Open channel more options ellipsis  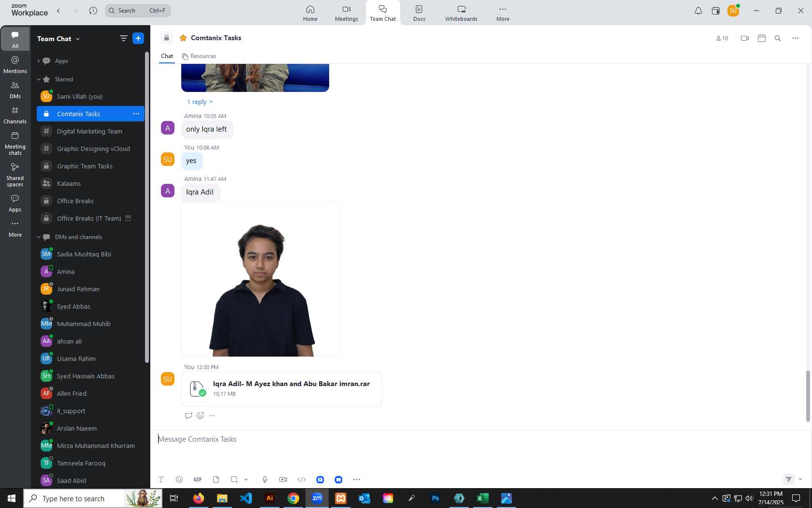pyautogui.click(x=796, y=38)
